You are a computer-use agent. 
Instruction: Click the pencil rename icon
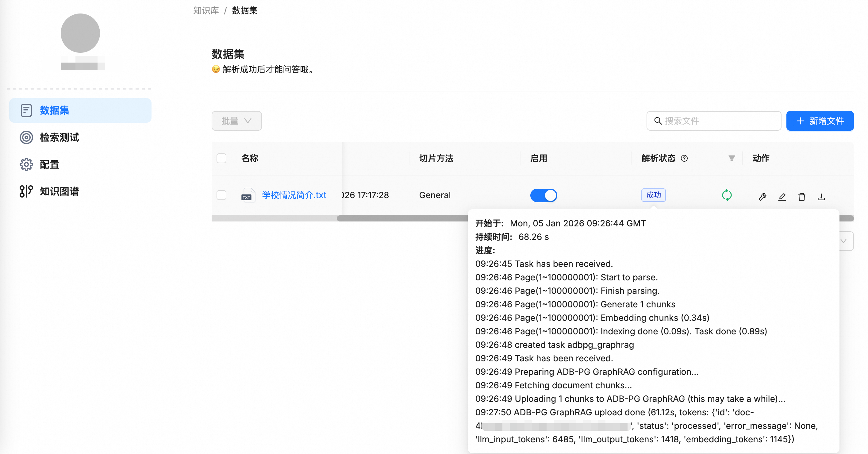pos(782,197)
